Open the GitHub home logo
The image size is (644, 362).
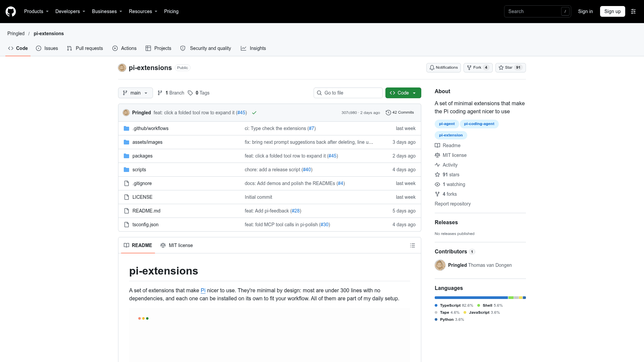(x=11, y=11)
